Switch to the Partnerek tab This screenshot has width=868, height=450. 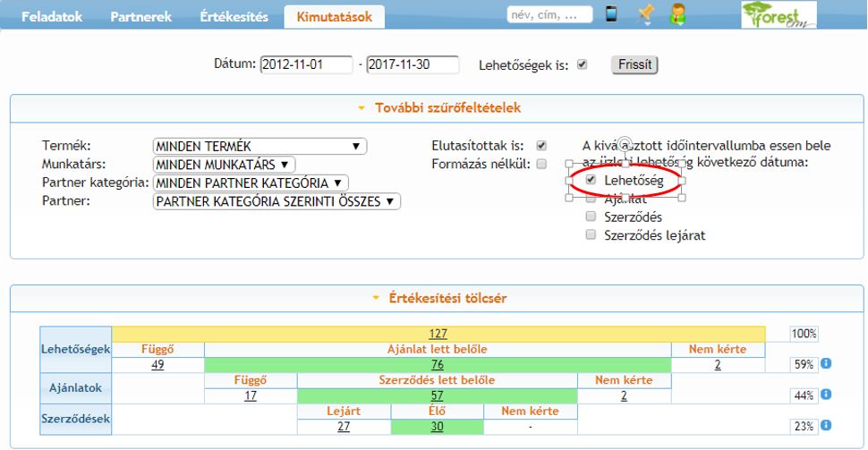point(140,17)
